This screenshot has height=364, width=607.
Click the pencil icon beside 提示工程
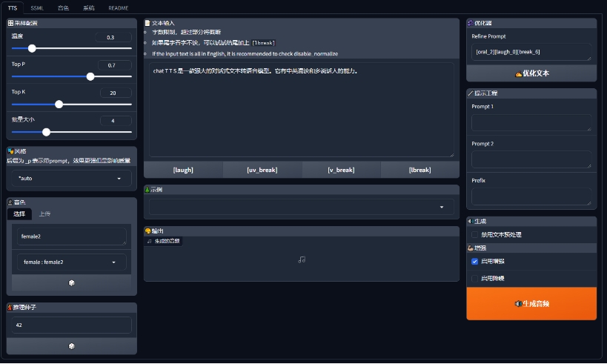pos(471,93)
